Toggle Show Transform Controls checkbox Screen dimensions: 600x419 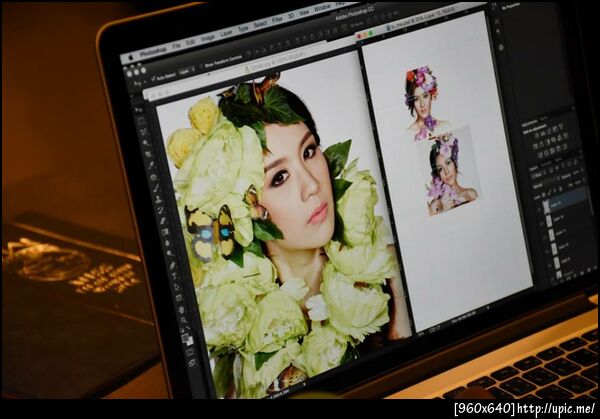coord(202,66)
